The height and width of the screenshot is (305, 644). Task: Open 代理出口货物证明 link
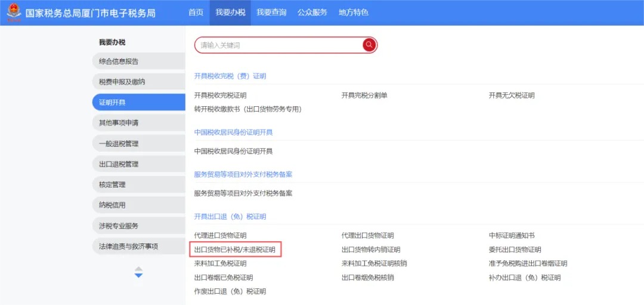367,236
